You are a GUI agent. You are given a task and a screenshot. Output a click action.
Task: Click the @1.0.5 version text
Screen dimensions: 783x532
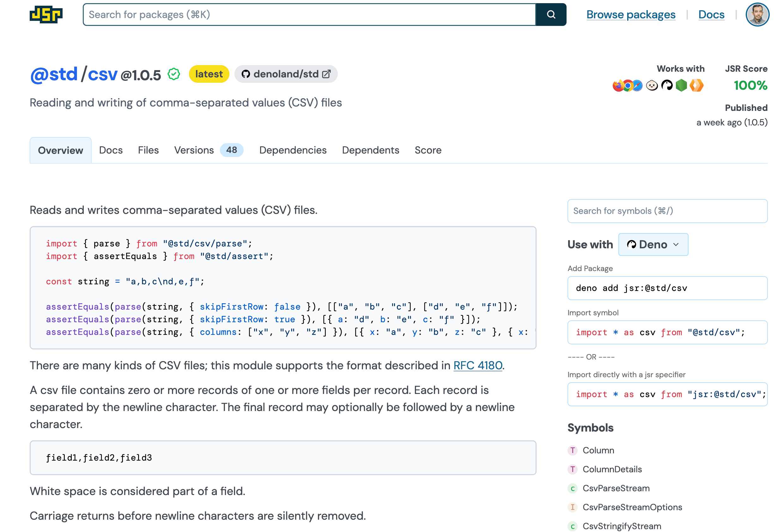point(141,76)
